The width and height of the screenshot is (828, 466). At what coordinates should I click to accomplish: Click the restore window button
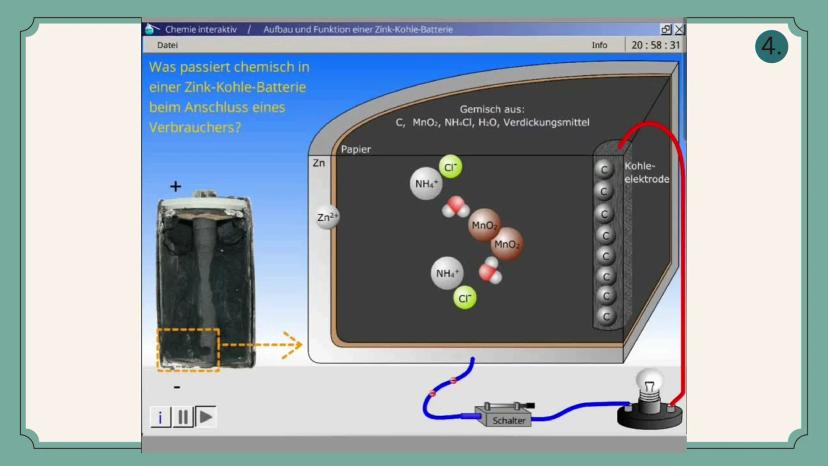(x=666, y=30)
